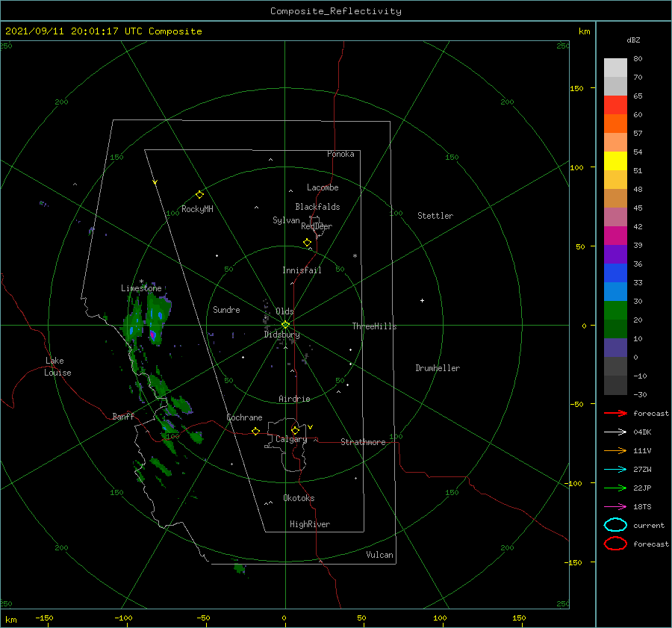Select the slate purple 10 dBZ swatch
672x628 pixels.
tap(615, 348)
